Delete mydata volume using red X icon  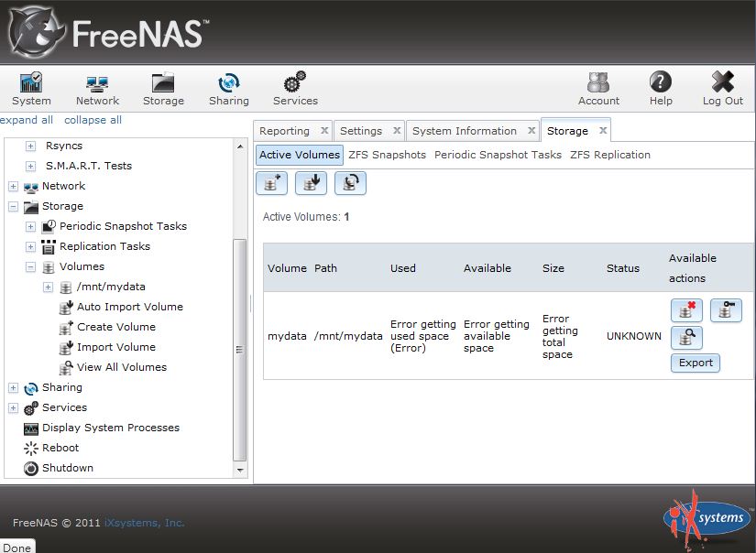686,310
